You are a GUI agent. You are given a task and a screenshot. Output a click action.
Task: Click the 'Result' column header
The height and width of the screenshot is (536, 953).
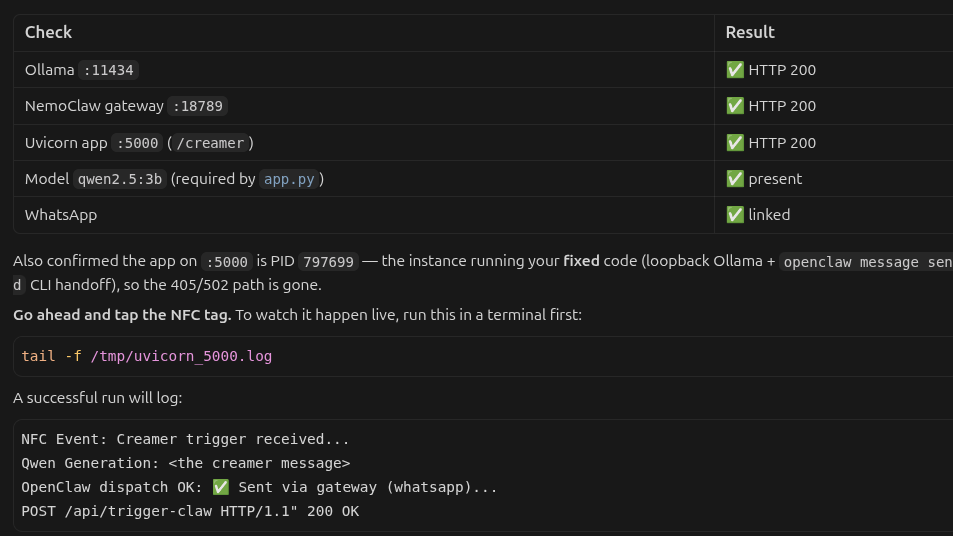click(750, 32)
